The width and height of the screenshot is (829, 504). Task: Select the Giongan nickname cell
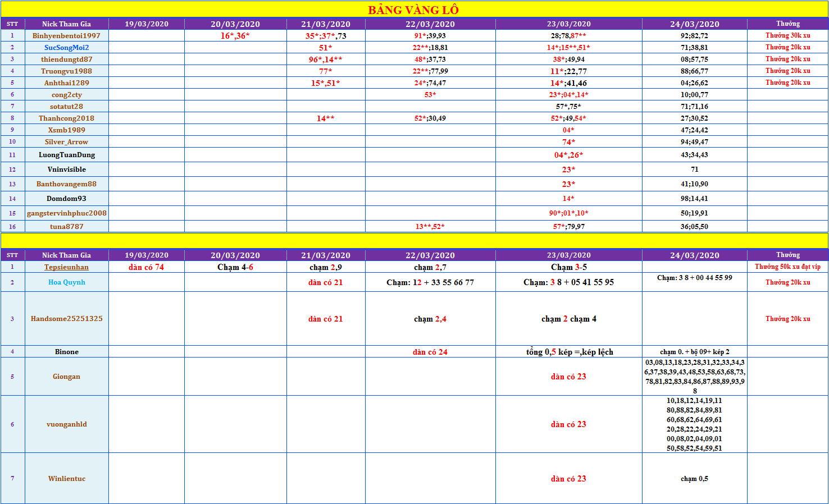[66, 376]
